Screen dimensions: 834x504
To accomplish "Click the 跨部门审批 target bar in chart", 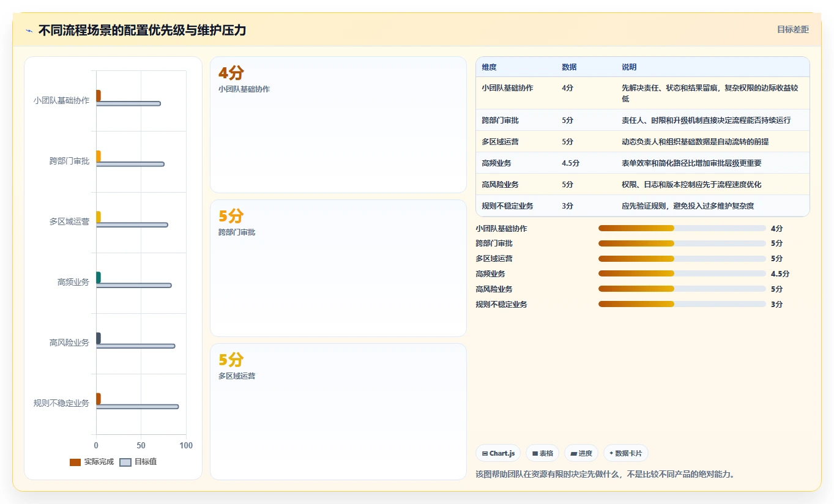I will [x=130, y=164].
